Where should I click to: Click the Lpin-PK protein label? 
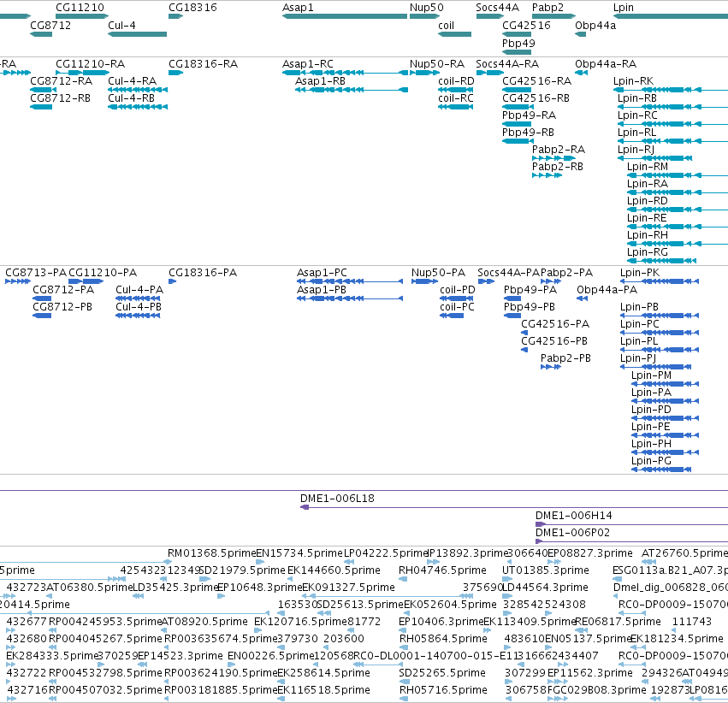tap(640, 272)
